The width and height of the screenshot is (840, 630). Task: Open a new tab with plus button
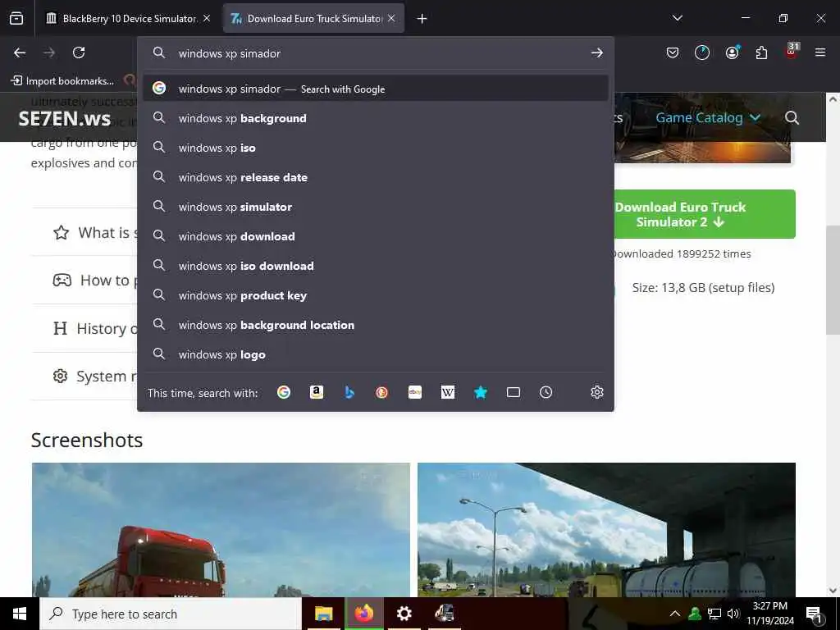point(422,19)
